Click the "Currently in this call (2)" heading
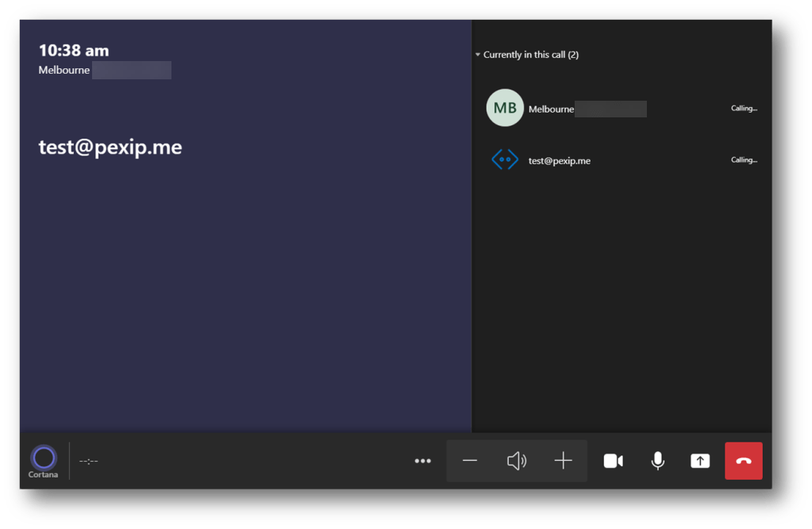This screenshot has height=529, width=812. click(531, 56)
